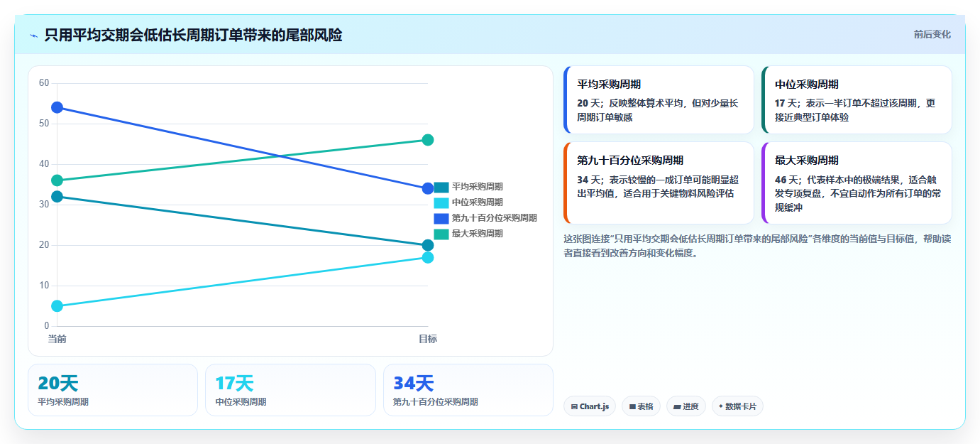Viewport: 980px width, 444px height.
Task: Click the 平均采购周期 data point at 当前
Action: tap(57, 197)
